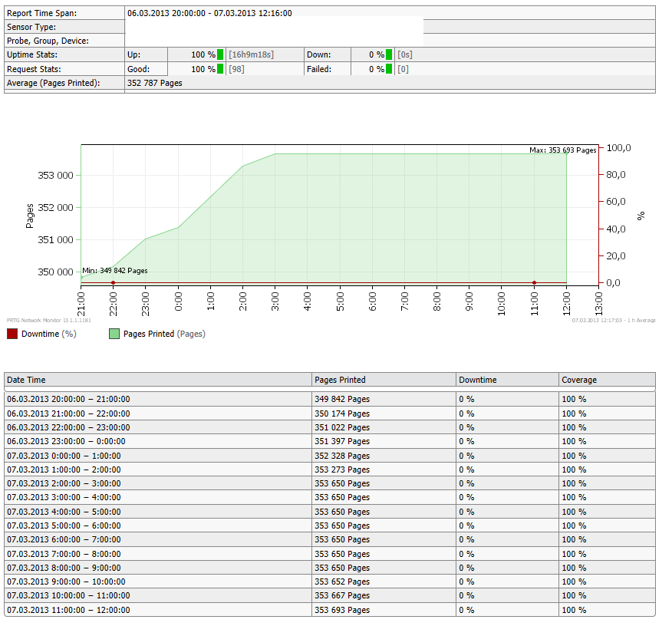The height and width of the screenshot is (626, 672).
Task: Click the green Pages Printed legend swatch
Action: [x=114, y=334]
